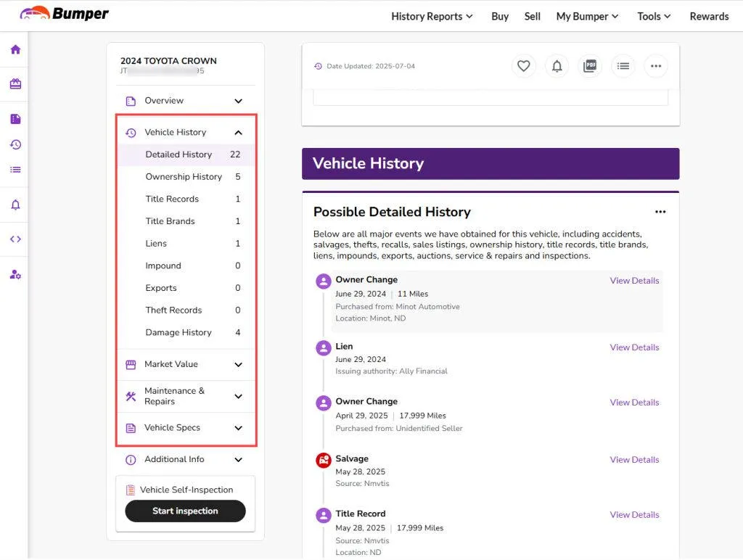Select Title Records in sidebar
Viewport: 743px width, 560px height.
pos(186,199)
